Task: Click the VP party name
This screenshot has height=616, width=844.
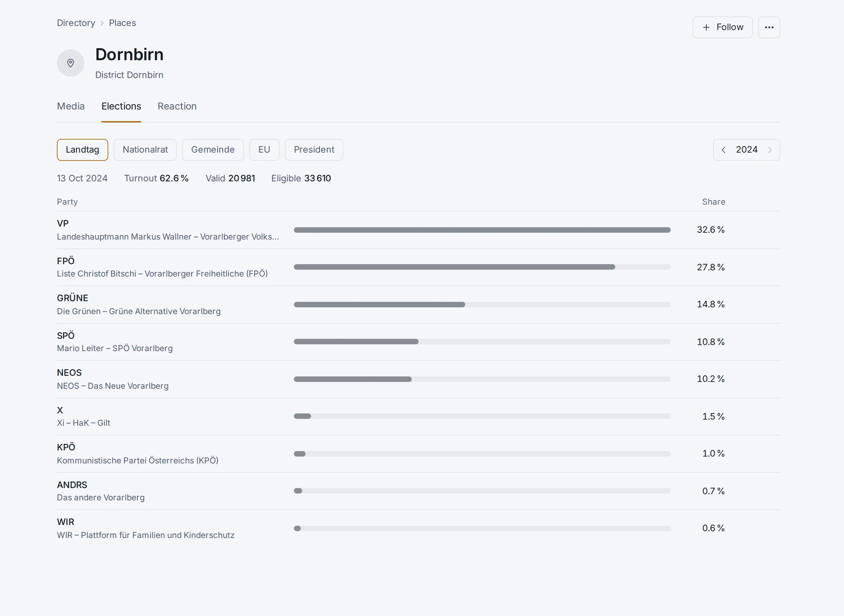Action: click(x=63, y=223)
